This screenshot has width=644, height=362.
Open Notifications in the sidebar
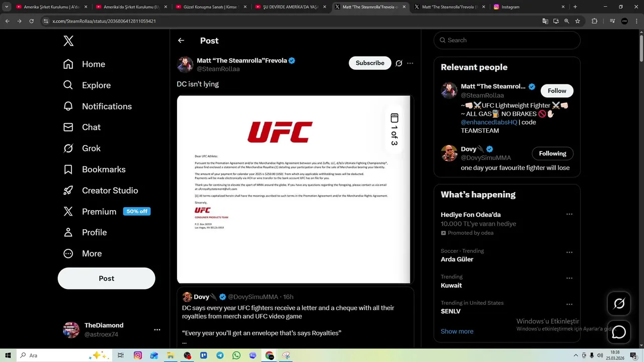97,107
